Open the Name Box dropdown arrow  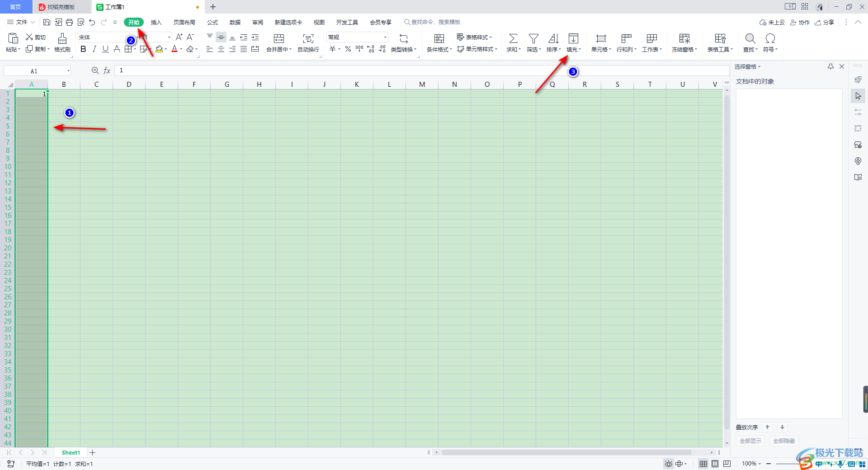tap(68, 70)
